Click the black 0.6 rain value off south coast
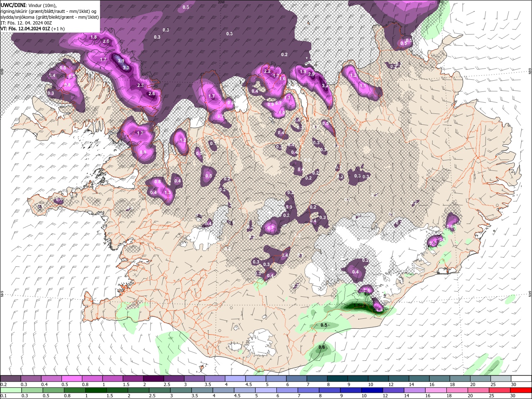The height and width of the screenshot is (399, 532). [322, 347]
